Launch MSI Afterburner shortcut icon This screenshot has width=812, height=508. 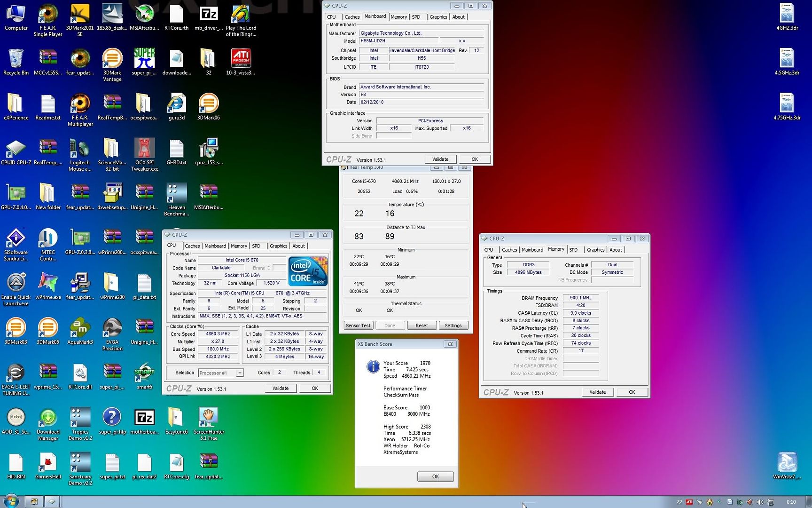(x=144, y=18)
